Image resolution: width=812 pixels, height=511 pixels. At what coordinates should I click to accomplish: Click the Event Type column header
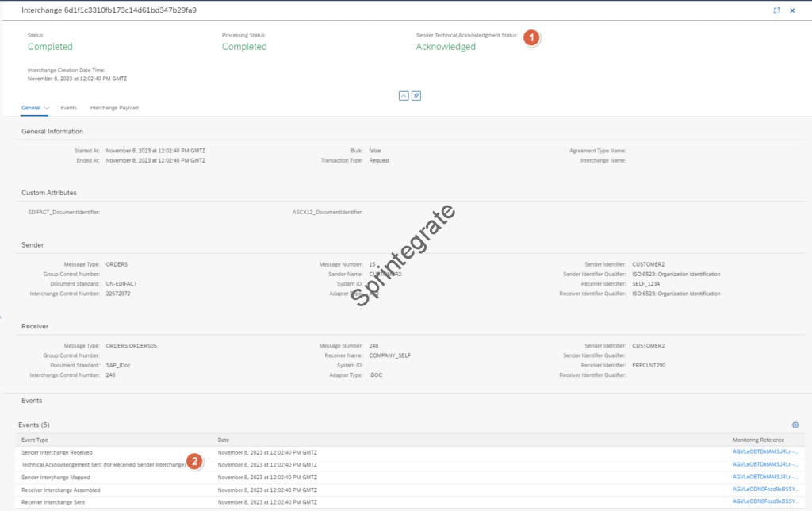pyautogui.click(x=35, y=440)
